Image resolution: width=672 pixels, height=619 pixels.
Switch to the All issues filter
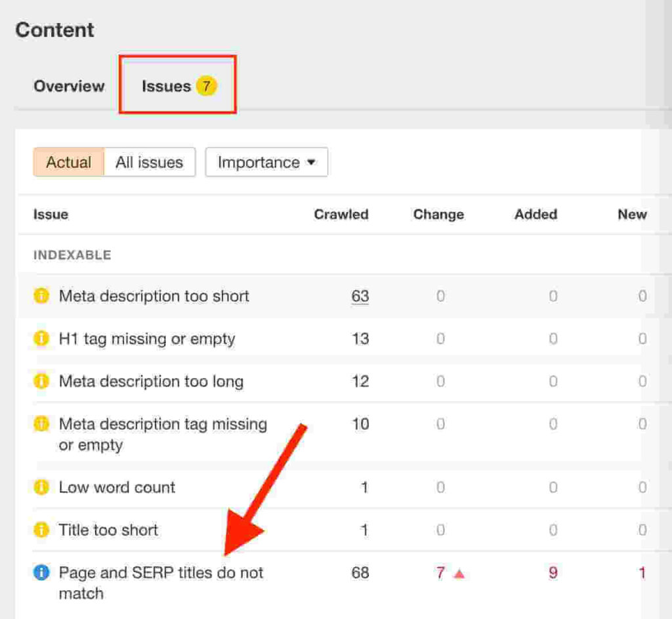click(x=150, y=162)
